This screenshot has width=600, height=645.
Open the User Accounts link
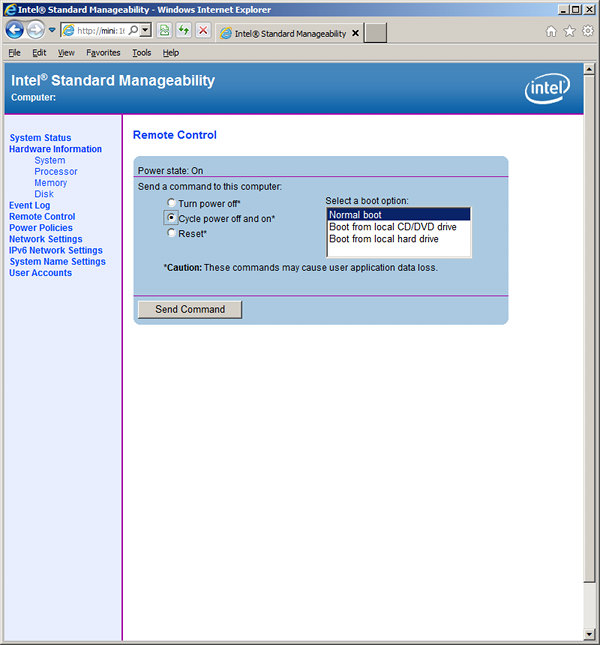tap(40, 273)
